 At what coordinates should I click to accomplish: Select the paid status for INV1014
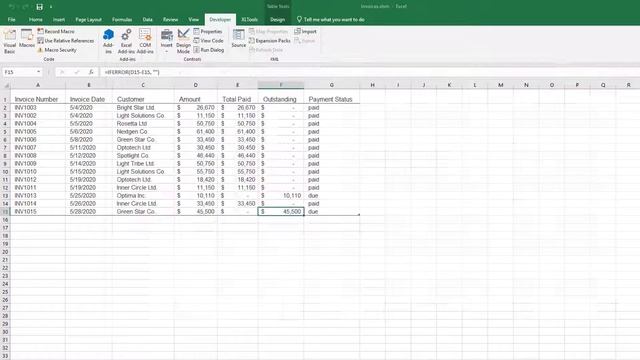pos(331,204)
